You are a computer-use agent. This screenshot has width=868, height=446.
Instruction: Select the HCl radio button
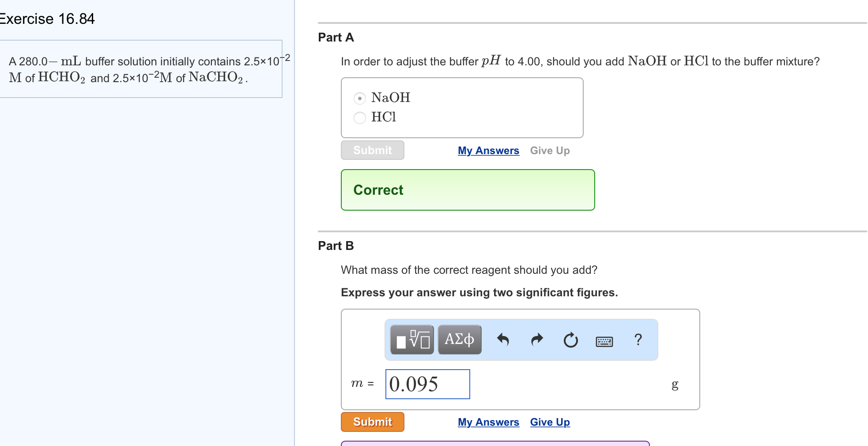[x=360, y=118]
